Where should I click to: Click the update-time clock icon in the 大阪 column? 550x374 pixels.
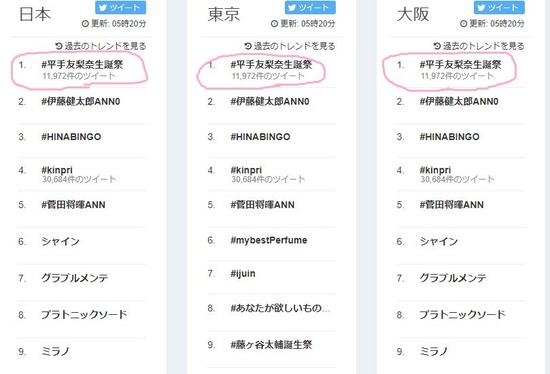click(x=463, y=24)
